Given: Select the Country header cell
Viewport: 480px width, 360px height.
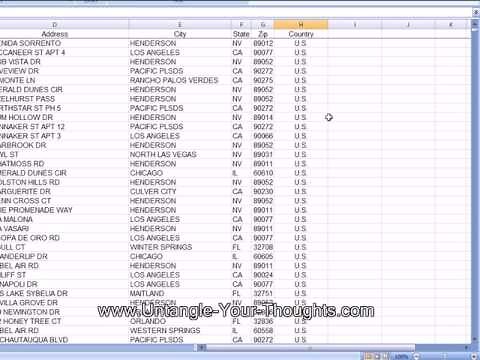Looking at the screenshot, I should point(301,34).
